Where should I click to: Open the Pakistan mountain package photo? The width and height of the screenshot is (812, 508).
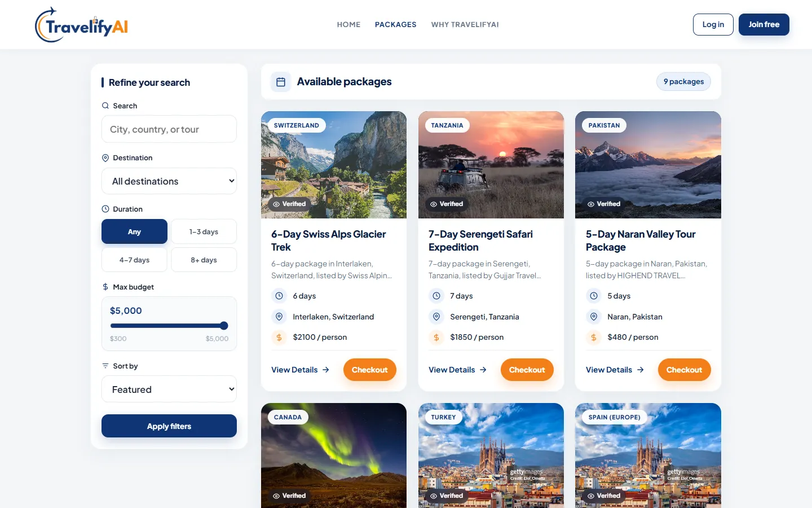pos(648,165)
